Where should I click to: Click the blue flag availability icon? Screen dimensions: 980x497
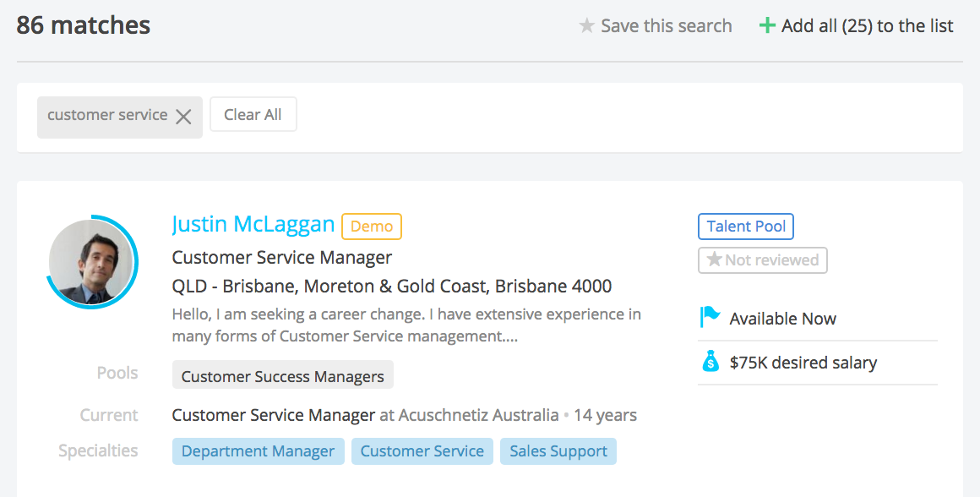tap(710, 318)
